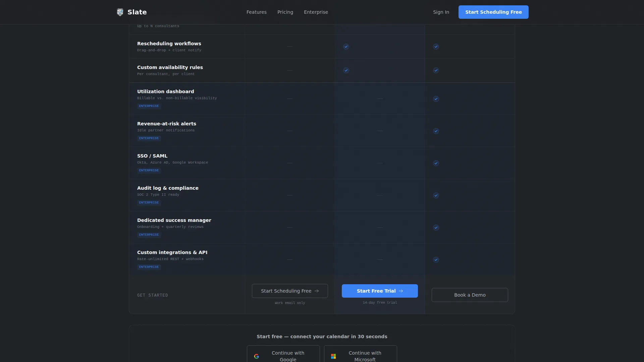Click 'Billable vs. non-billable visibility' text
This screenshot has height=362, width=644.
[x=177, y=98]
